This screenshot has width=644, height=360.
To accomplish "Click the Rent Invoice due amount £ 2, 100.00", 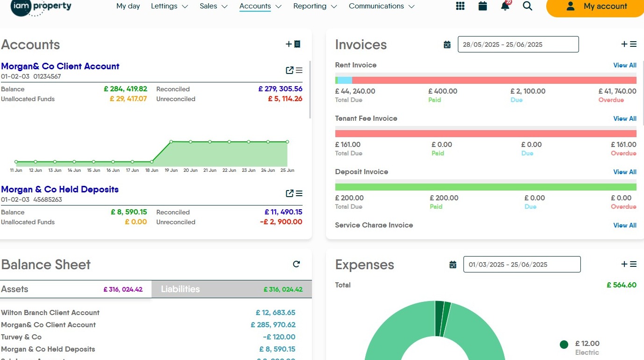I will (x=528, y=91).
